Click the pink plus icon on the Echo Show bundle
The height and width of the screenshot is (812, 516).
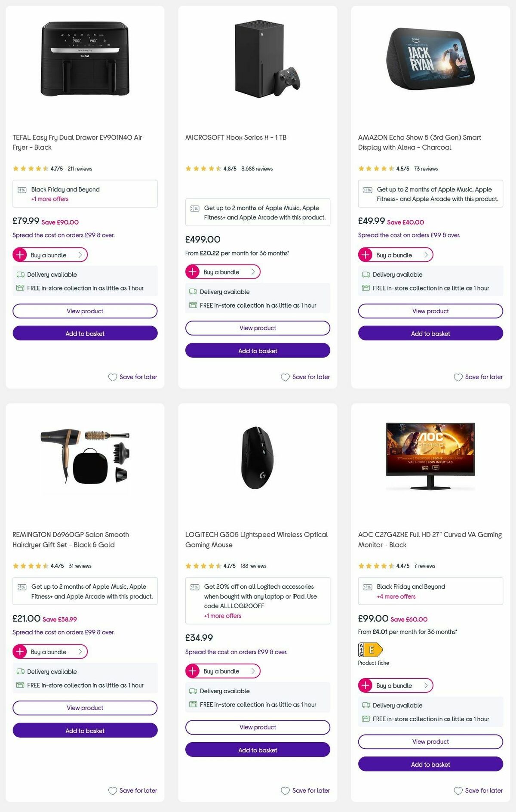tap(365, 255)
